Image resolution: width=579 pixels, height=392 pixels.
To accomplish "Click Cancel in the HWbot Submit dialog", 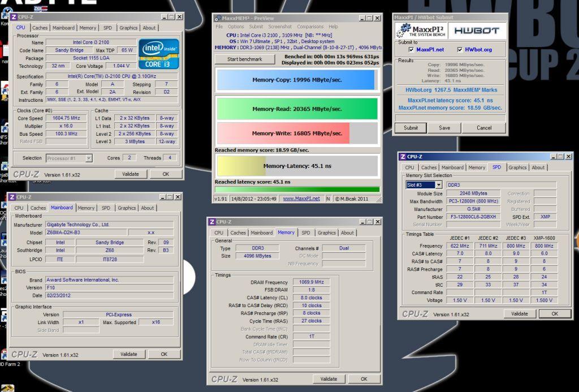I will 484,128.
